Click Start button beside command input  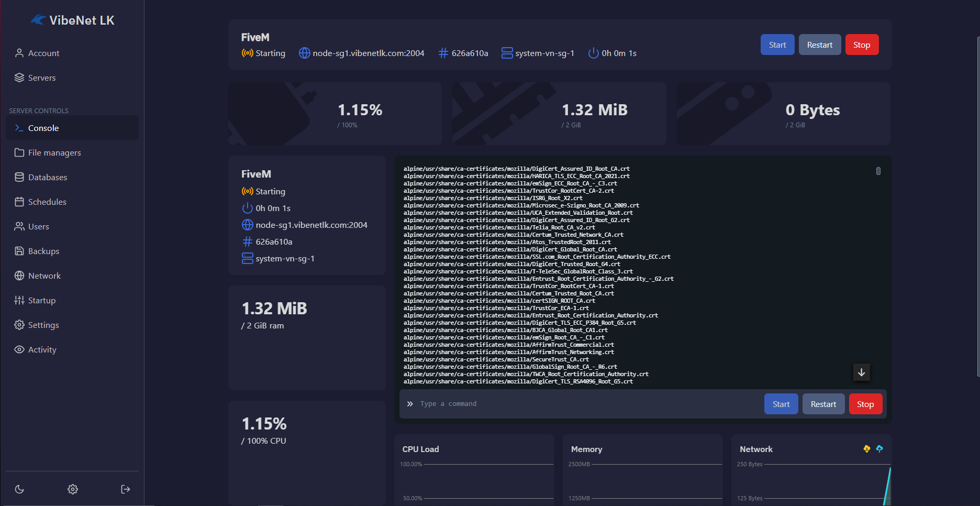[781, 404]
